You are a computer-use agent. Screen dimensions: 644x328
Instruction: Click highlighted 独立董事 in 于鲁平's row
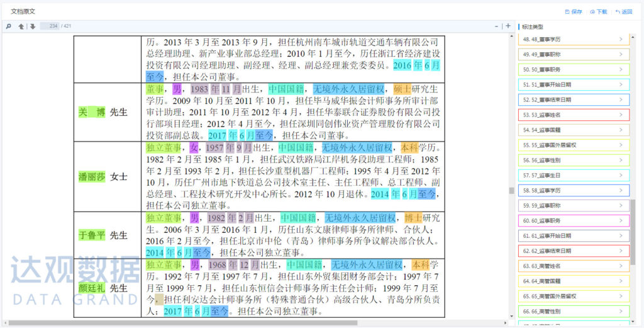164,217
